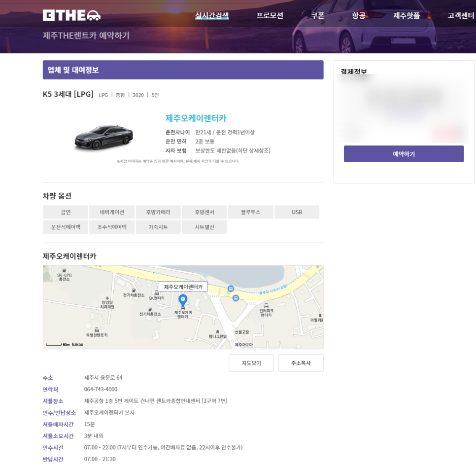This screenshot has width=476, height=469.
Task: Open the 고객센터 menu
Action: [461, 15]
